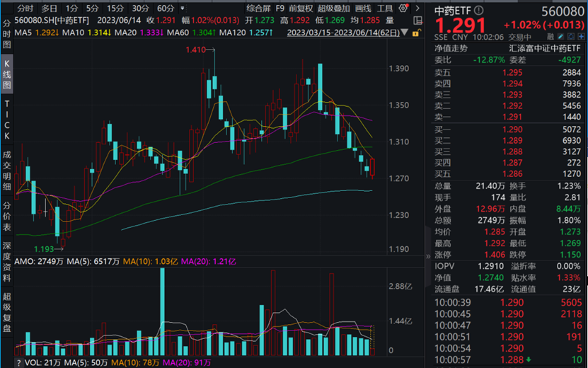Click the 10:00:57 trade tick row
Image resolution: width=588 pixels, height=368 pixels.
[x=508, y=360]
